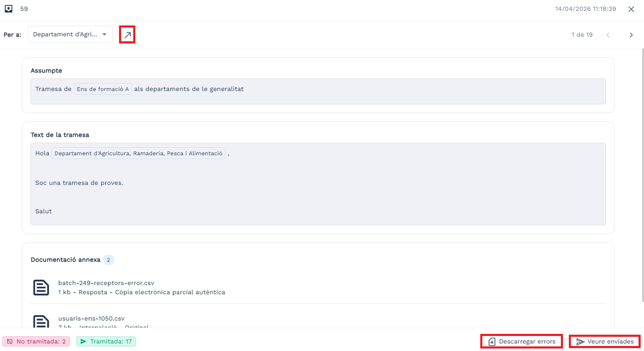This screenshot has width=644, height=351.
Task: Open batch-249-receptors-error.csv file name
Action: tap(106, 283)
